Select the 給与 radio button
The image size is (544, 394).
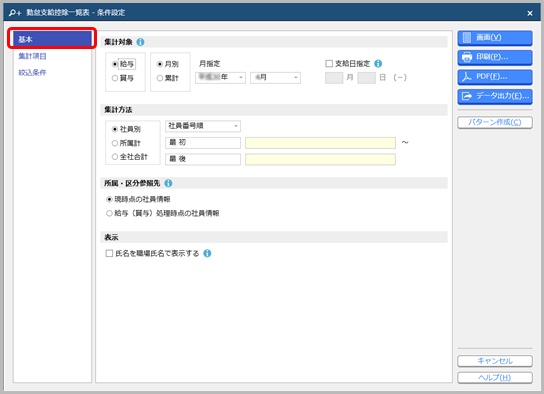[x=114, y=64]
